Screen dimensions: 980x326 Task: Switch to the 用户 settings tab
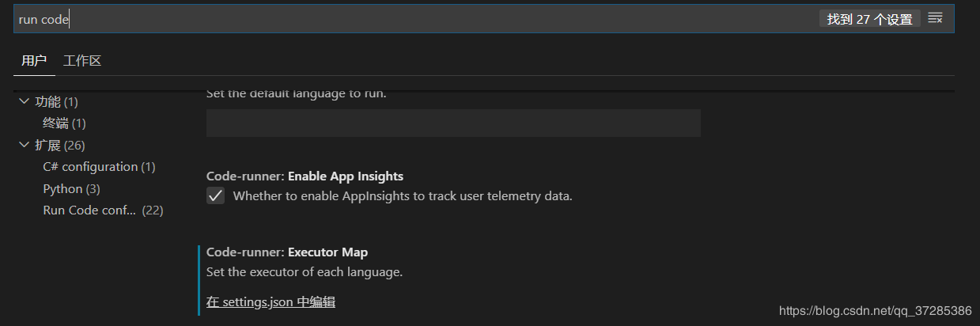(x=34, y=61)
